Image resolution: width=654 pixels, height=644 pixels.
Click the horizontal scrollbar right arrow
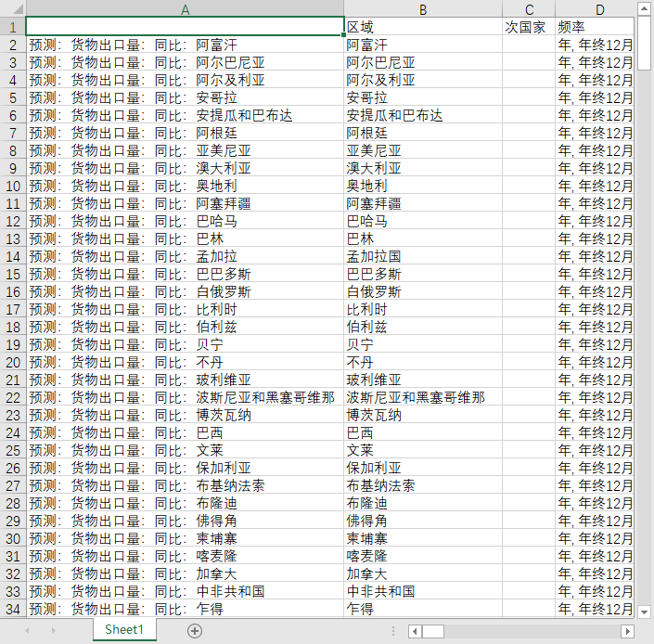627,631
